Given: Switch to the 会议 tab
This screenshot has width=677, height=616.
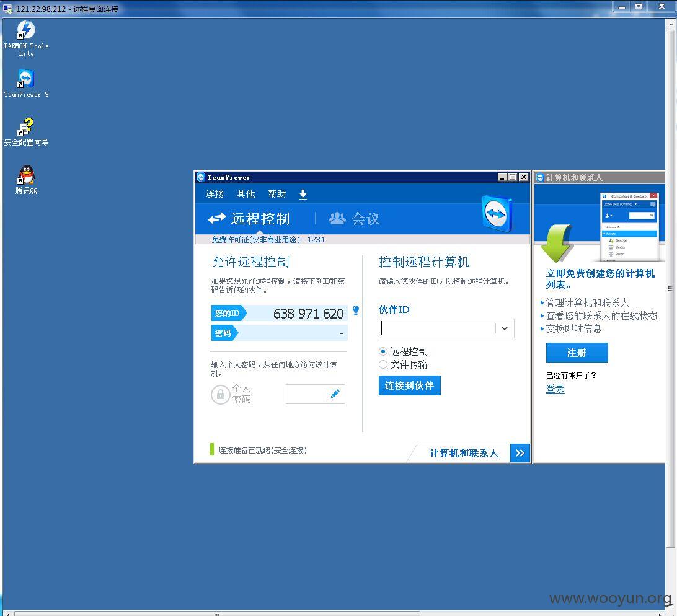Looking at the screenshot, I should 354,218.
